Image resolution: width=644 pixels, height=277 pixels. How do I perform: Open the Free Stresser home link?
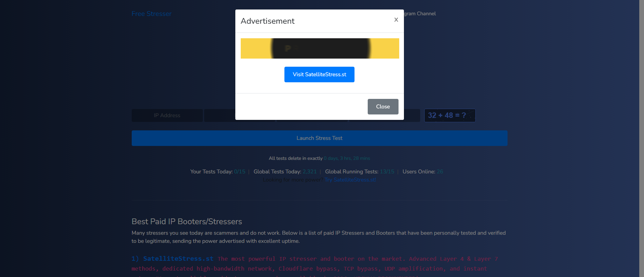[151, 14]
